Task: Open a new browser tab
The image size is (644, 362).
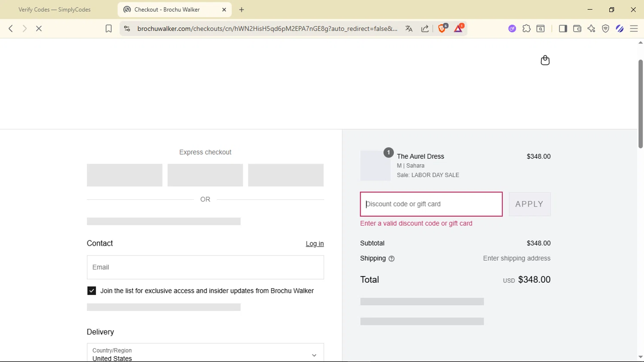Action: click(242, 9)
